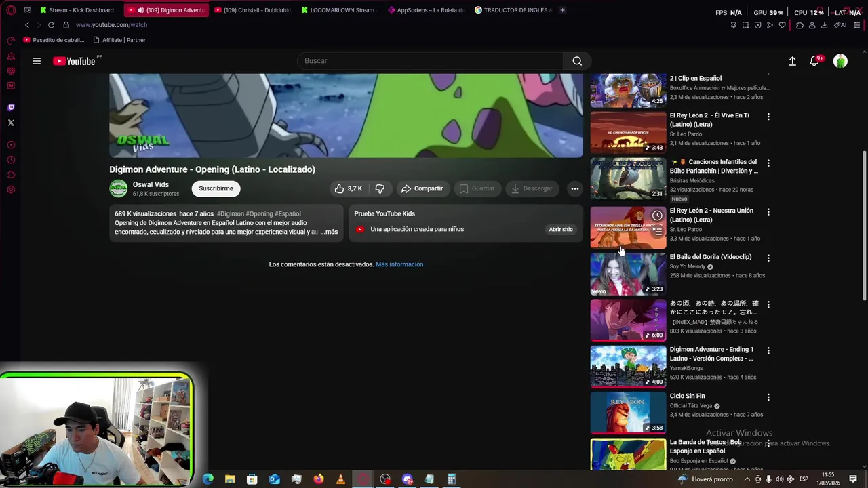Expand the description with ...más
The height and width of the screenshot is (488, 868).
[329, 232]
